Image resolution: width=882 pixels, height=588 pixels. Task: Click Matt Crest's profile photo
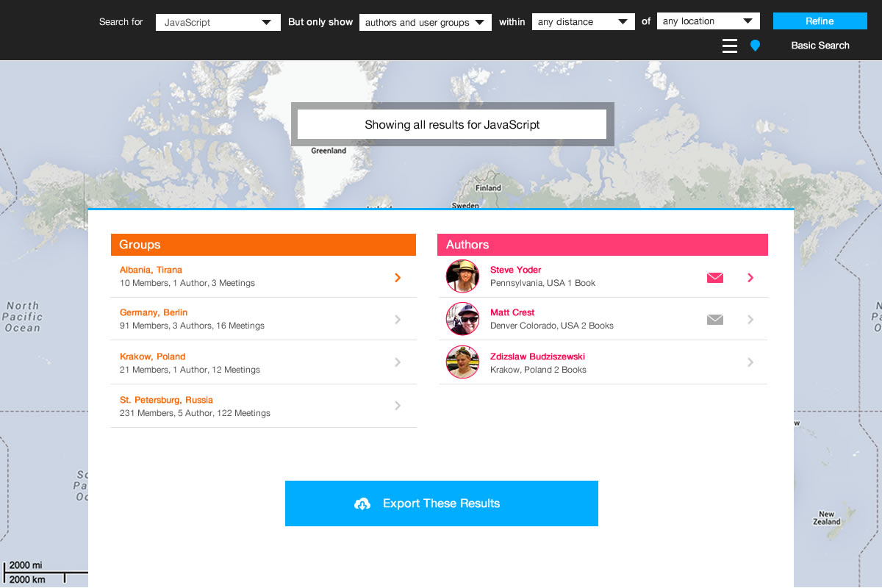click(x=462, y=319)
